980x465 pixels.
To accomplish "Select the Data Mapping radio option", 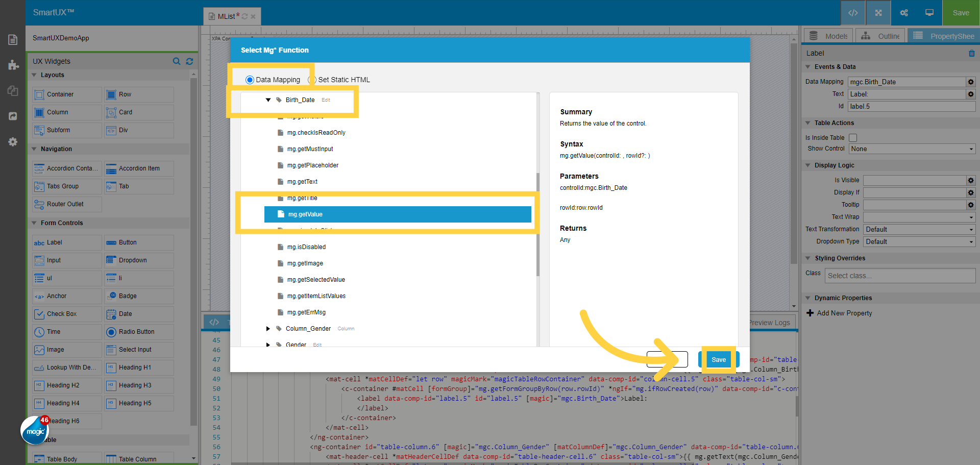I will pos(250,80).
